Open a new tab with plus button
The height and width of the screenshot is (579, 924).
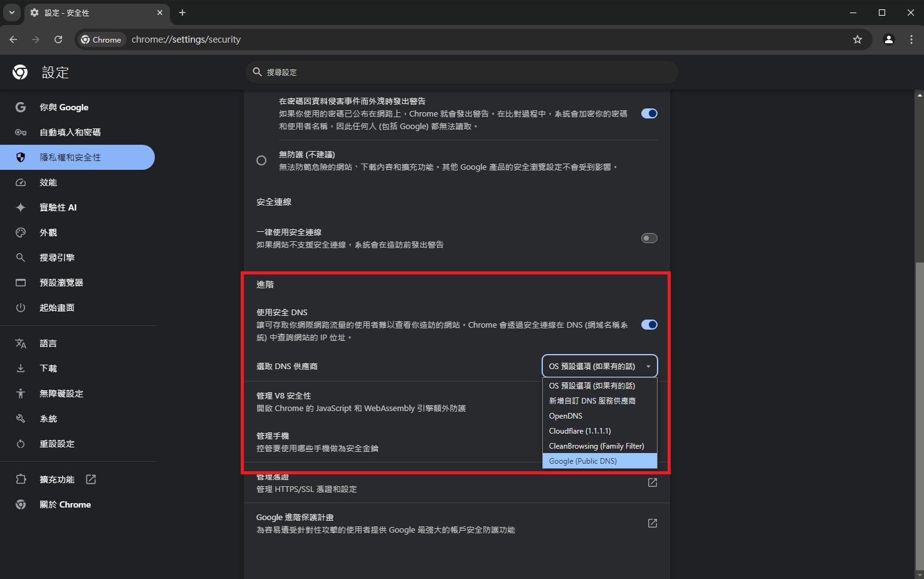point(182,13)
